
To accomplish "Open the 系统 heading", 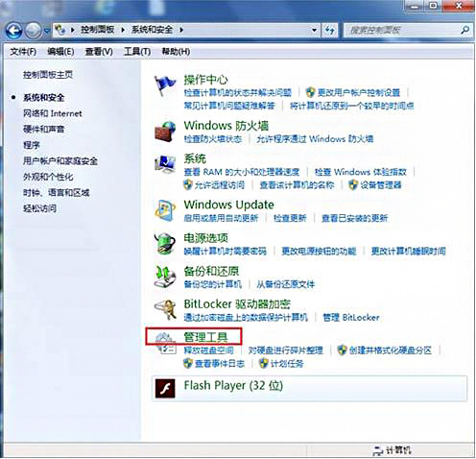I will pyautogui.click(x=195, y=158).
